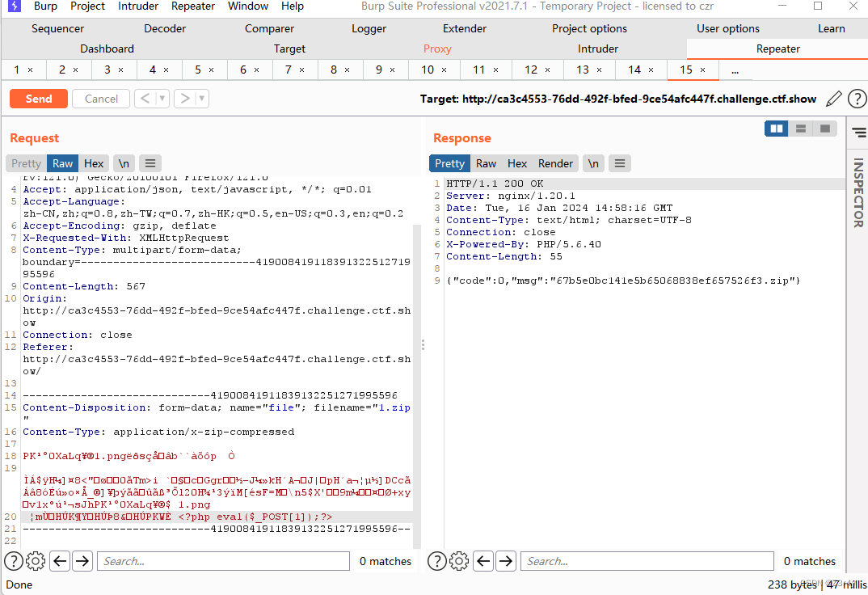The image size is (868, 595).
Task: Open the Learn tab
Action: tap(832, 28)
